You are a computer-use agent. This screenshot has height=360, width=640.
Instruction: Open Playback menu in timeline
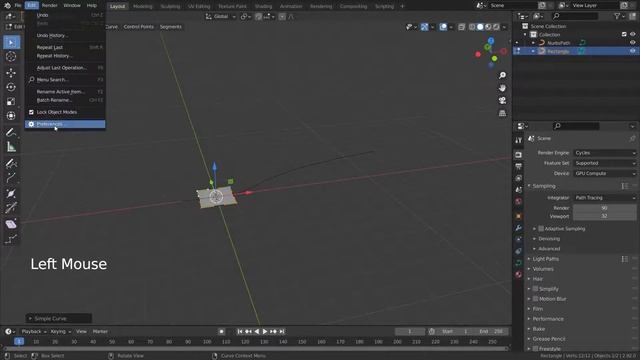point(33,331)
